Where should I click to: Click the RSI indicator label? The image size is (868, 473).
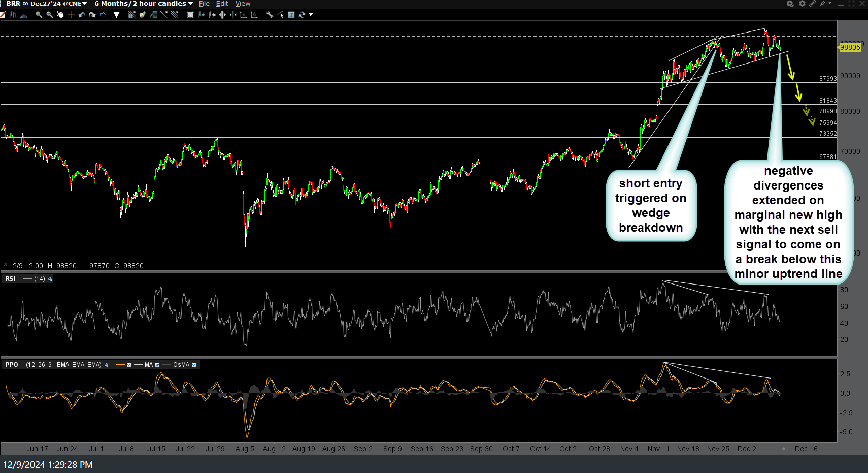[10, 279]
